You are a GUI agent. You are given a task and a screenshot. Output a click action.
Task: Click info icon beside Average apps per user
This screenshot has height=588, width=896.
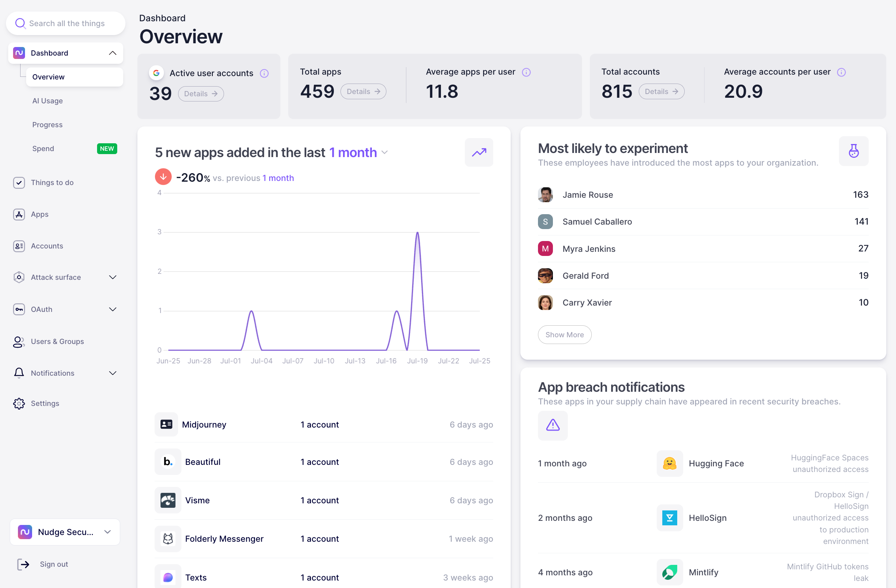click(x=526, y=72)
